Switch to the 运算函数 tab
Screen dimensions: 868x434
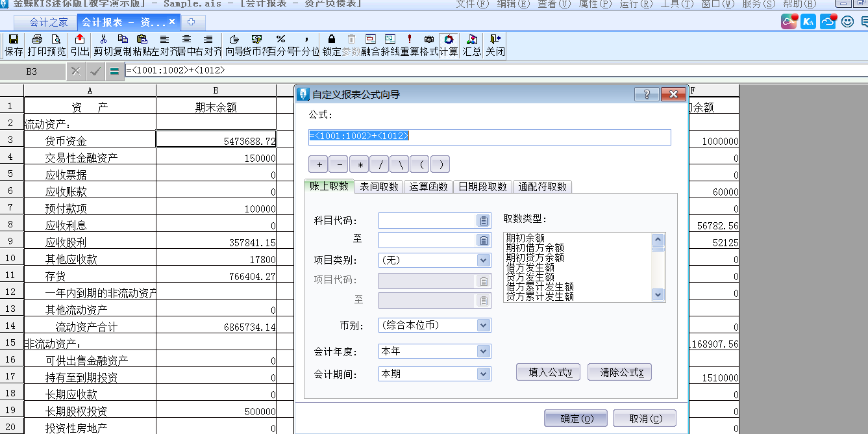[x=428, y=186]
